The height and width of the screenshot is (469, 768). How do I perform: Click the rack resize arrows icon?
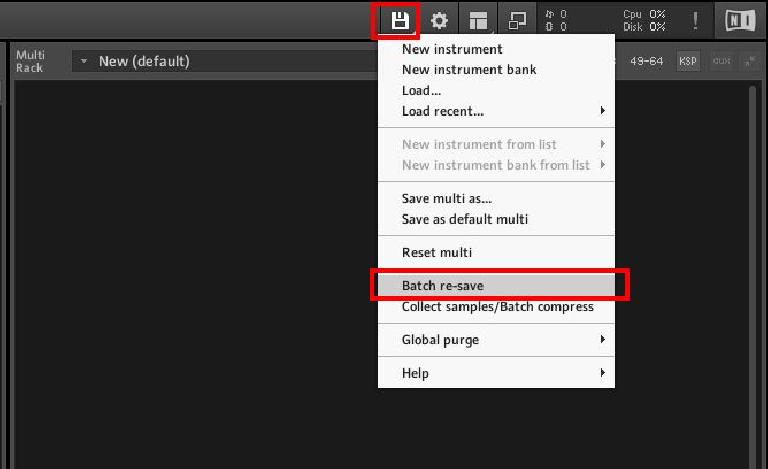tap(750, 61)
